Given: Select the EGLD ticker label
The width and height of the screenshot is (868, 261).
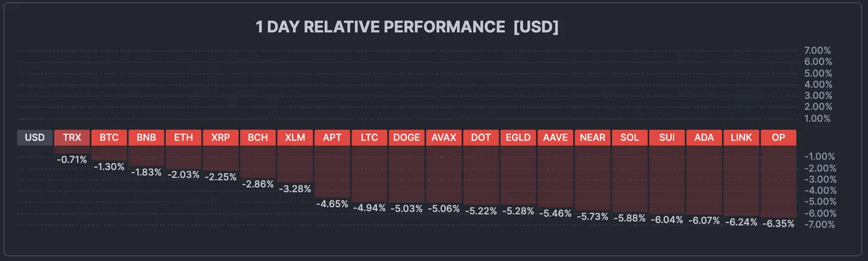Looking at the screenshot, I should pos(518,138).
